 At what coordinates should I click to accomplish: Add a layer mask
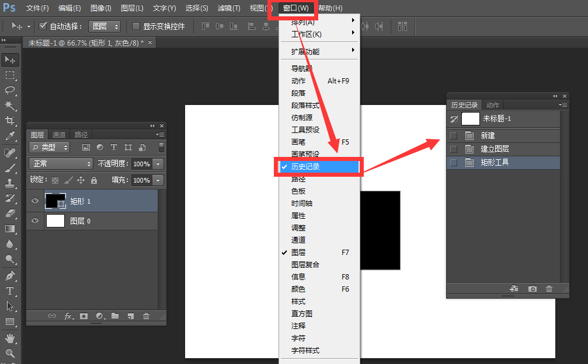(83, 316)
